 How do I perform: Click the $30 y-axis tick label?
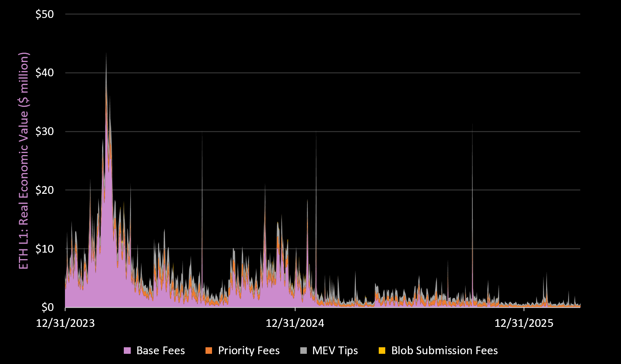[45, 131]
